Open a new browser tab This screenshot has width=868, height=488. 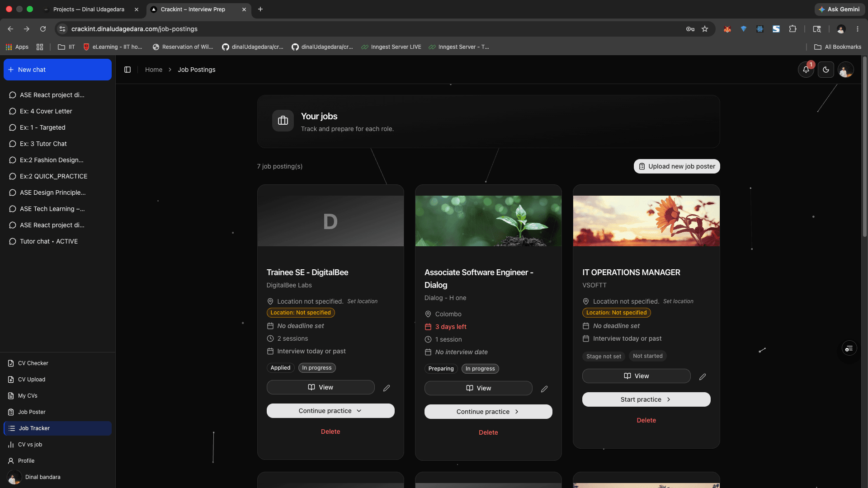pos(260,9)
